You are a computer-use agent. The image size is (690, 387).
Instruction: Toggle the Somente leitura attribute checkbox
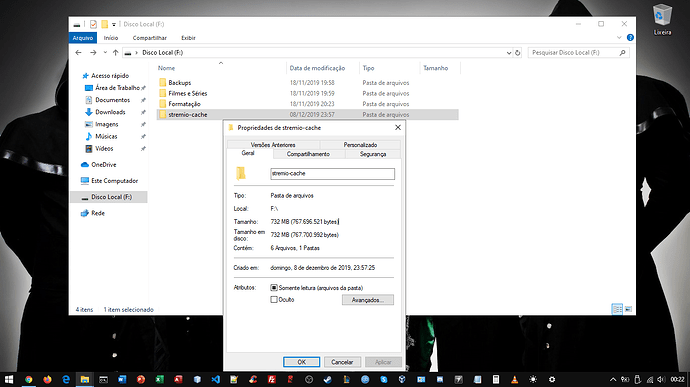[x=274, y=287]
